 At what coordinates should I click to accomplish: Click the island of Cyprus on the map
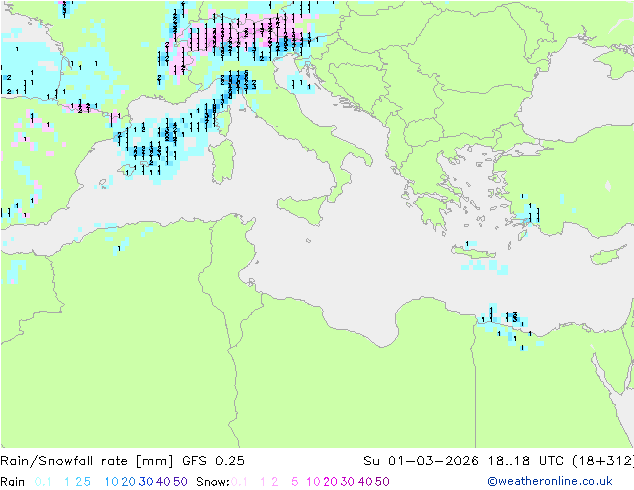point(609,256)
